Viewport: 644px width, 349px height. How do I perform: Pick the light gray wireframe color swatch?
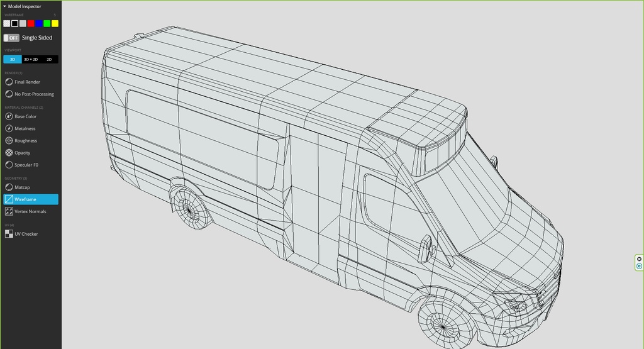click(x=23, y=23)
